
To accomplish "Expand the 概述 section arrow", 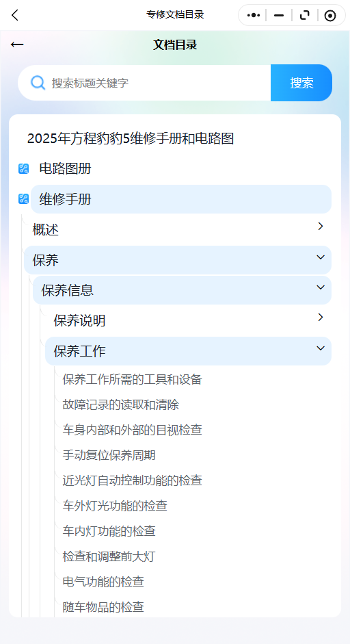I will 321,227.
